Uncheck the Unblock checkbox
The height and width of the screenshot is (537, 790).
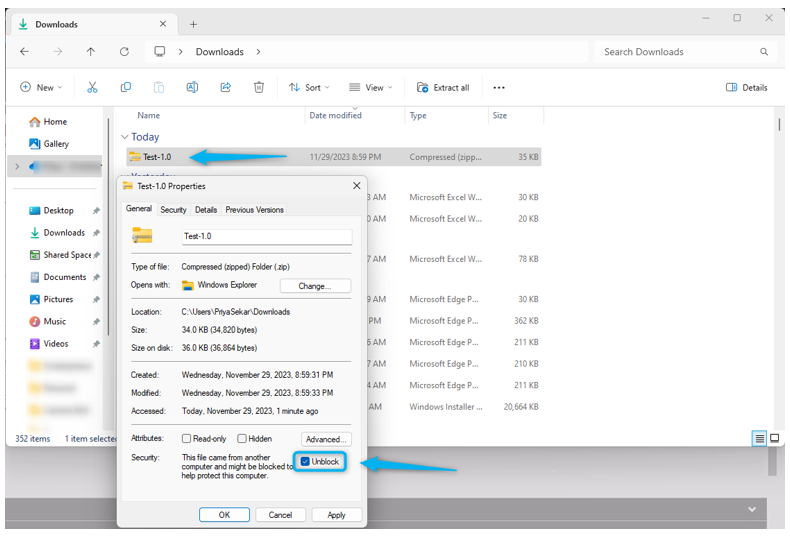point(305,461)
